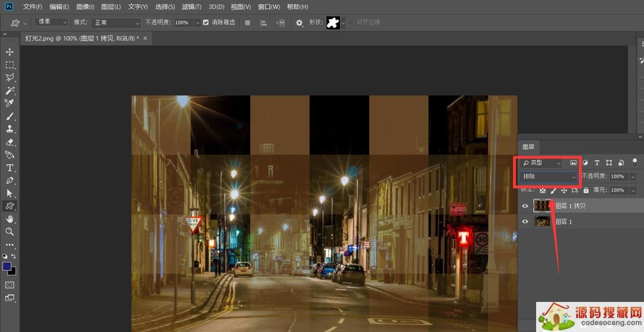Select the Horizontal Type tool

[x=10, y=168]
